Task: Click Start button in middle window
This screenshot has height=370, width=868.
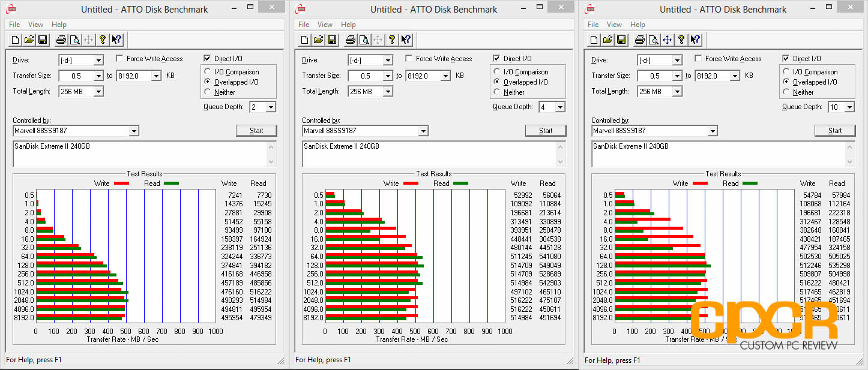Action: click(x=546, y=131)
